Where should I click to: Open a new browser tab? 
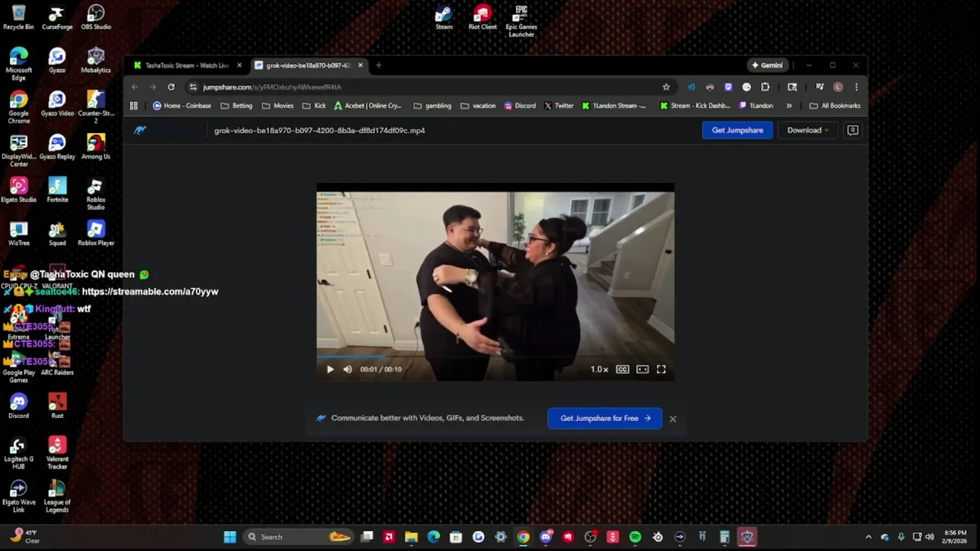378,65
